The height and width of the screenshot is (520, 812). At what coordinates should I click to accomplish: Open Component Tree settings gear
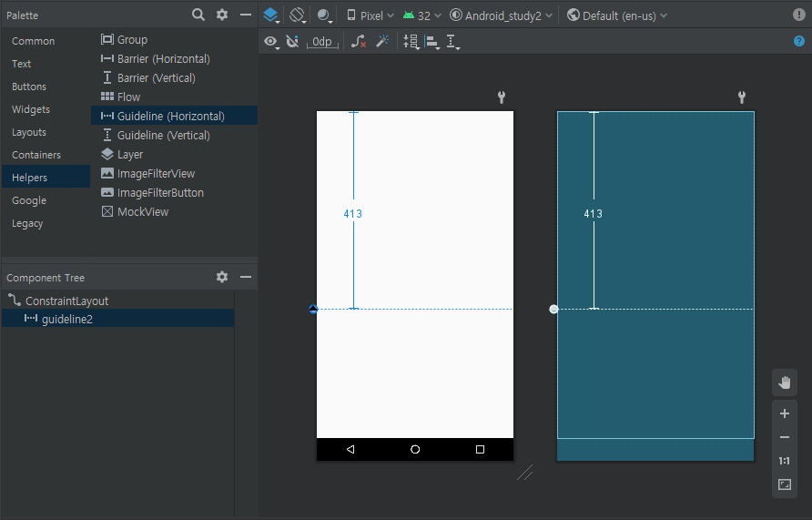coord(222,277)
